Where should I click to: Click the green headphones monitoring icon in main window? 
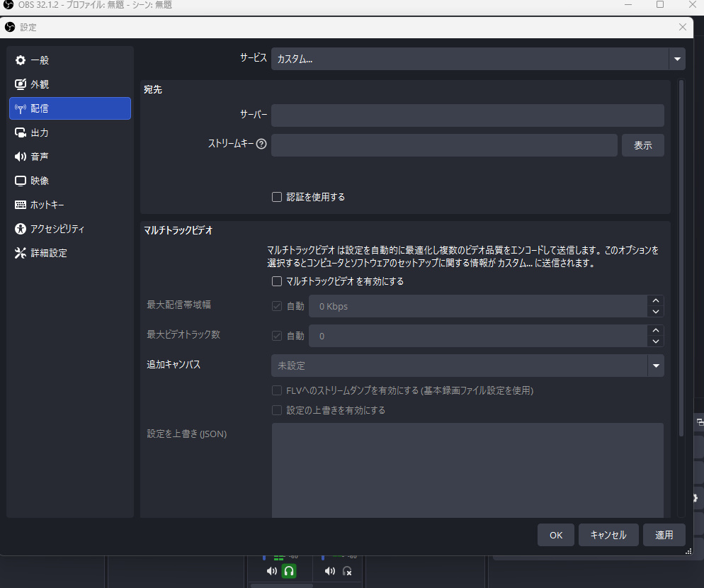[x=289, y=571]
